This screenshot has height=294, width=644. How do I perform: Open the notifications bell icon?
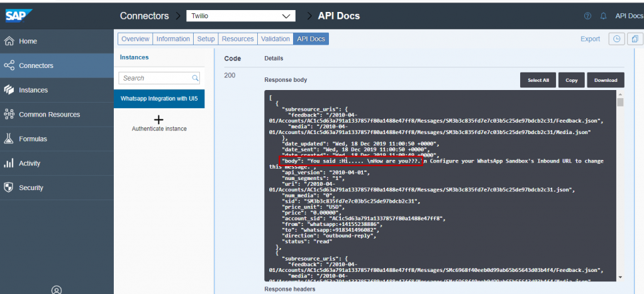point(603,16)
